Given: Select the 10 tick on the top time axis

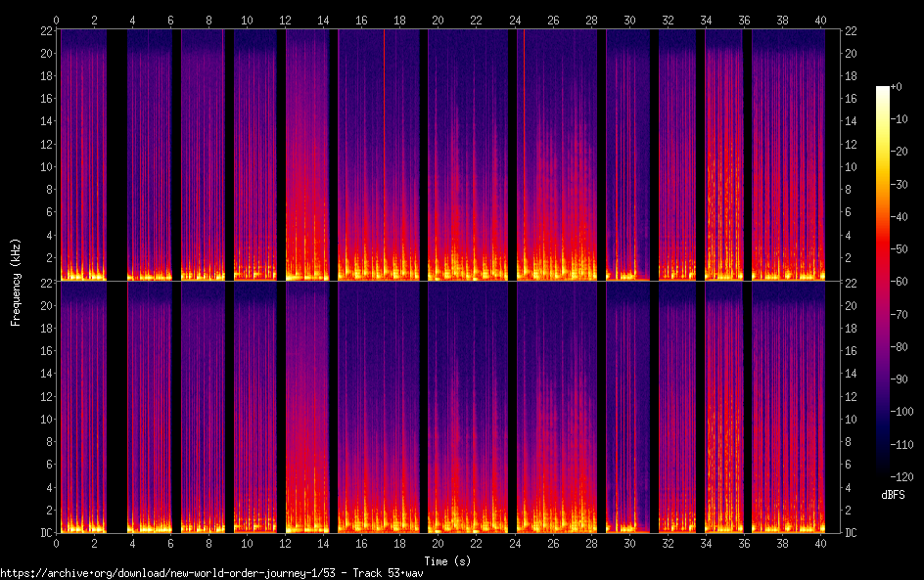Looking at the screenshot, I should click(247, 20).
